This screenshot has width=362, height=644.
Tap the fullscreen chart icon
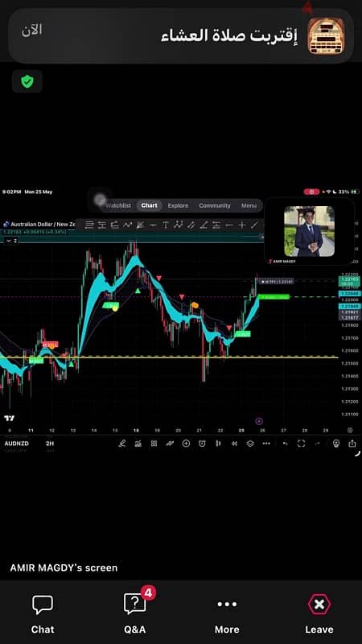[301, 444]
